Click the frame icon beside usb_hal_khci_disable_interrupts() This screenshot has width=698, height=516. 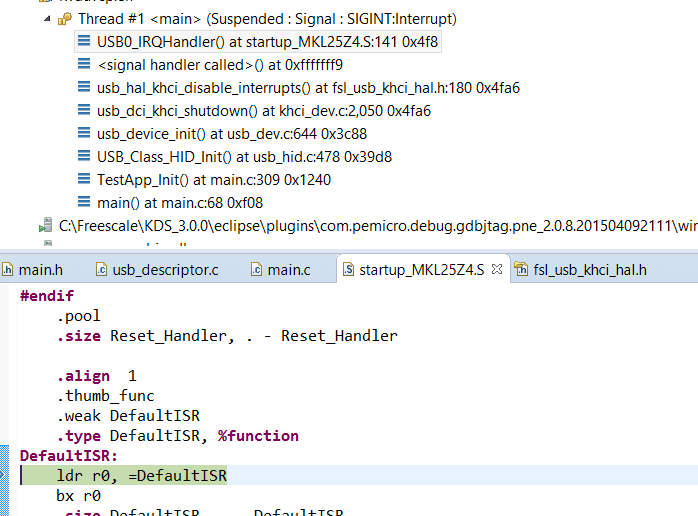(84, 87)
